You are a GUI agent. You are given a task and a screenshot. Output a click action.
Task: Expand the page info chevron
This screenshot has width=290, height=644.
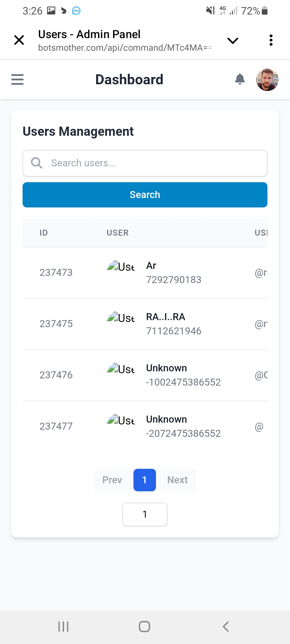click(x=233, y=41)
